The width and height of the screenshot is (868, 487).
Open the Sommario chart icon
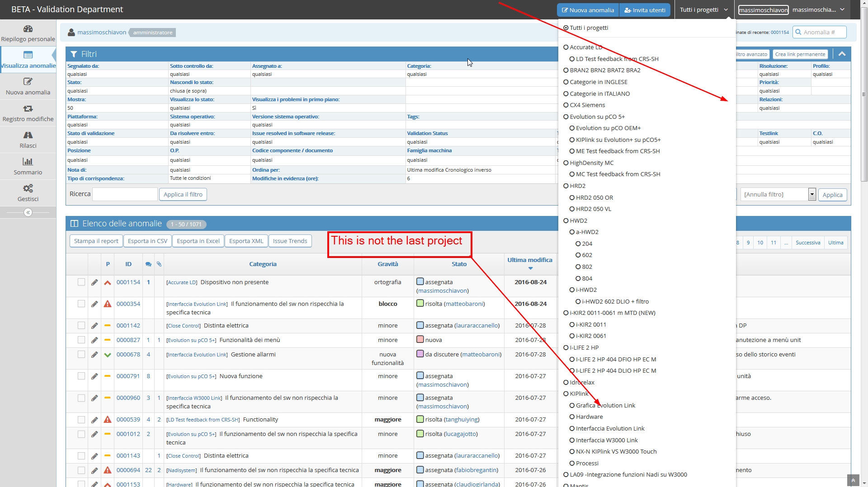(x=28, y=162)
